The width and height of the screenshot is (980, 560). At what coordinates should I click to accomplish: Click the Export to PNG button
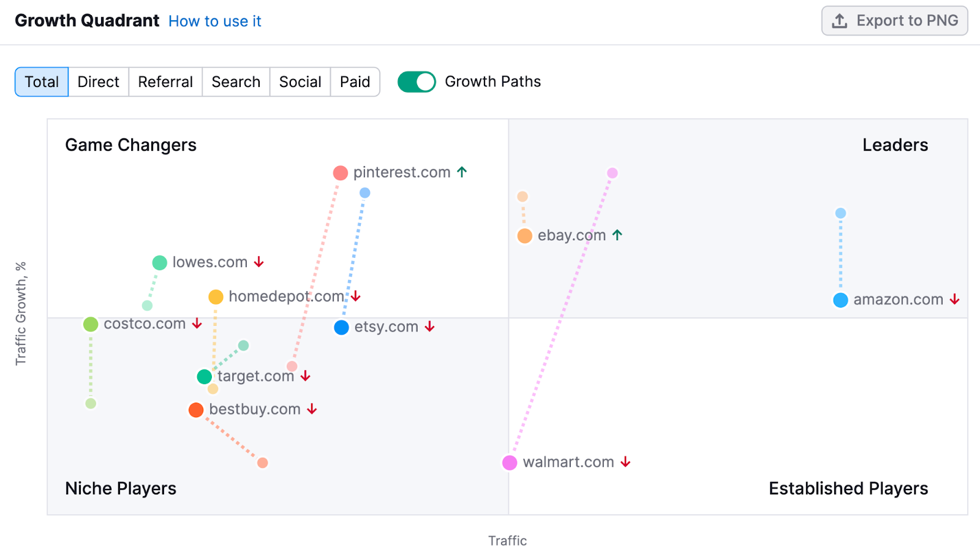894,20
